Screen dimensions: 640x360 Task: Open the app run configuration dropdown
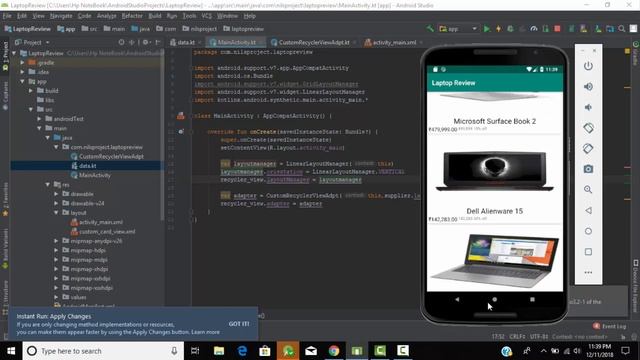click(458, 29)
